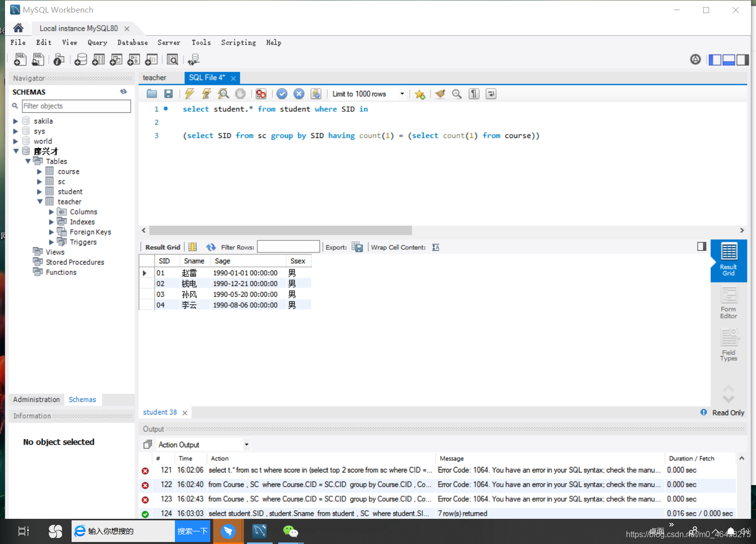Image resolution: width=756 pixels, height=544 pixels.
Task: Commit the transaction check icon
Action: pos(282,94)
